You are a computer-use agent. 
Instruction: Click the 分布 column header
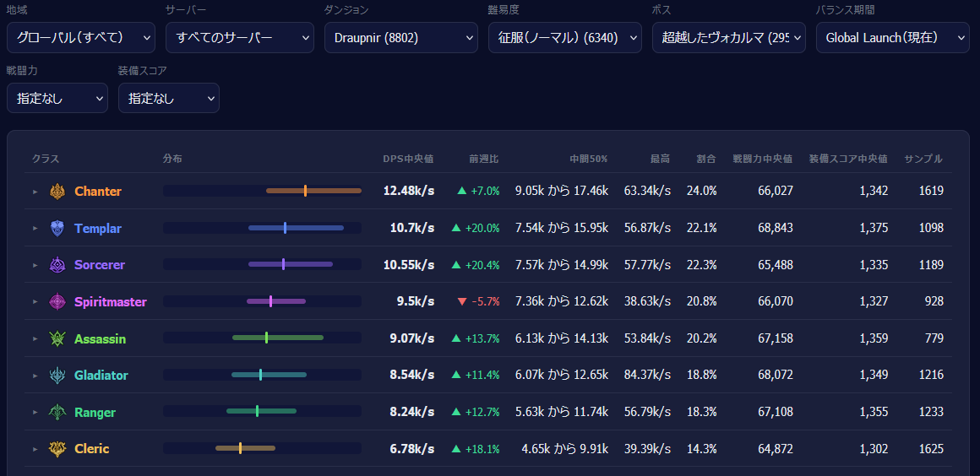(x=172, y=159)
